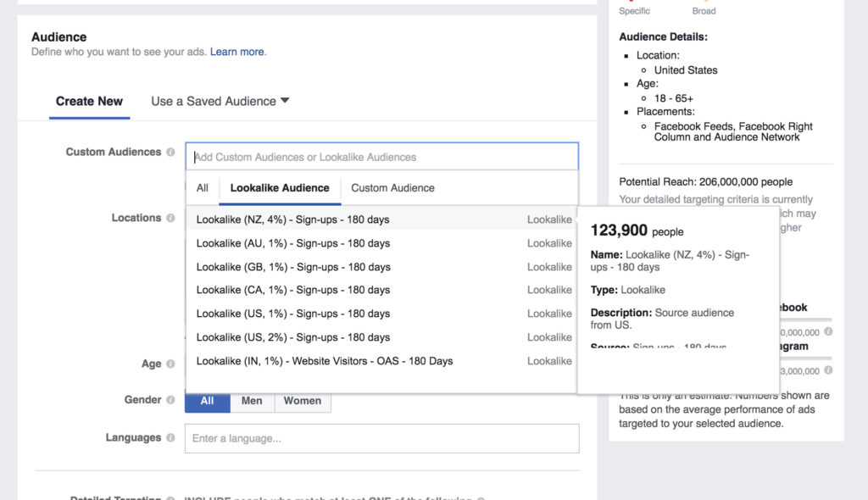This screenshot has height=500, width=868.
Task: Select the All filter tab in dropdown
Action: click(202, 187)
